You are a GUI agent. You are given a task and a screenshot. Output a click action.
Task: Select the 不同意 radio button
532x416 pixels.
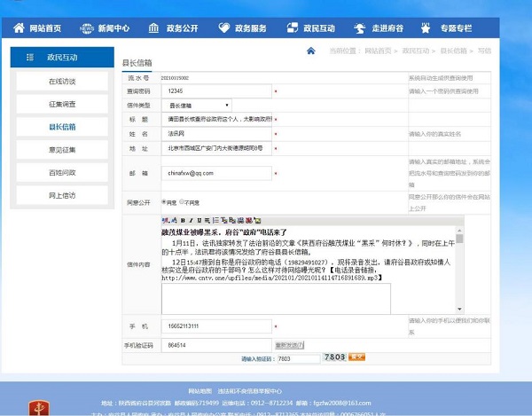pyautogui.click(x=182, y=201)
